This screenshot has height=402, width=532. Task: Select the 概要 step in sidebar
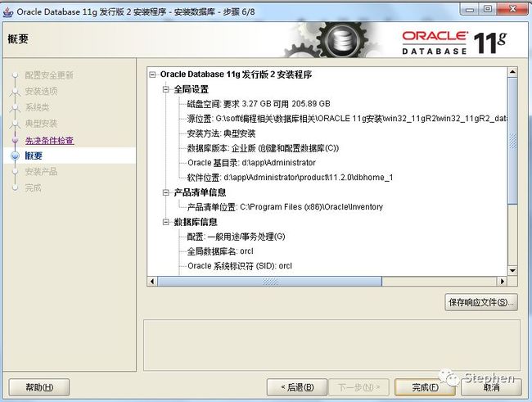pyautogui.click(x=34, y=156)
